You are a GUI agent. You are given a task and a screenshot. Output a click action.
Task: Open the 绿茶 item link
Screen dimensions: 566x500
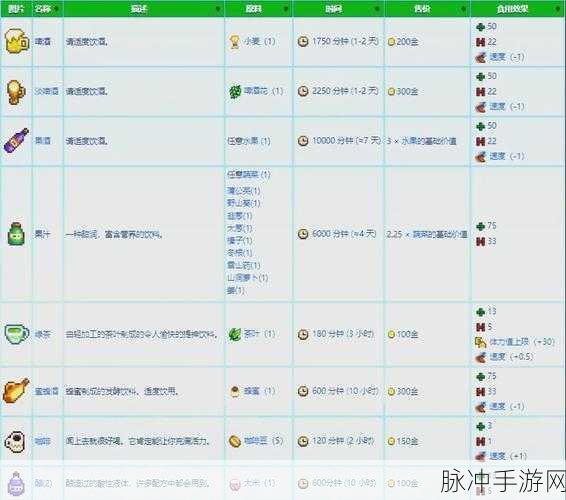pos(43,334)
